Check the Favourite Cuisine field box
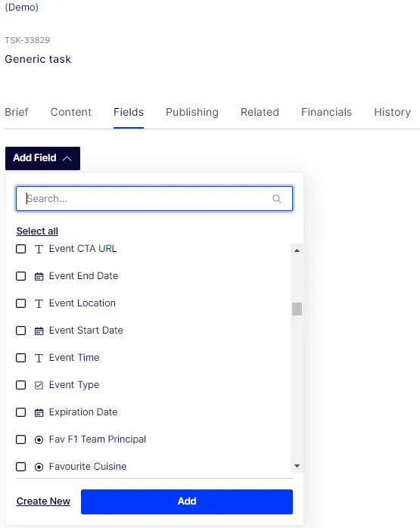The height and width of the screenshot is (528, 420). 21,467
